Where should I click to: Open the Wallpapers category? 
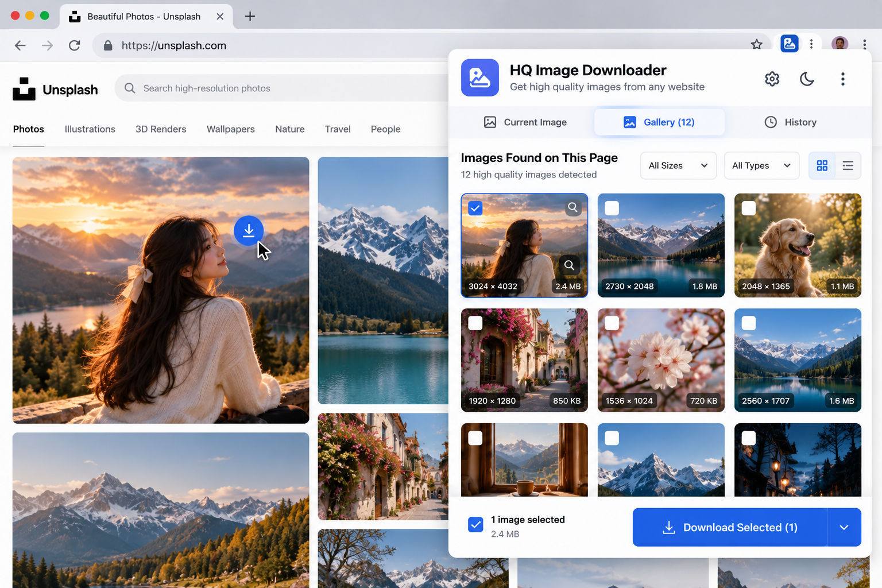coord(231,129)
